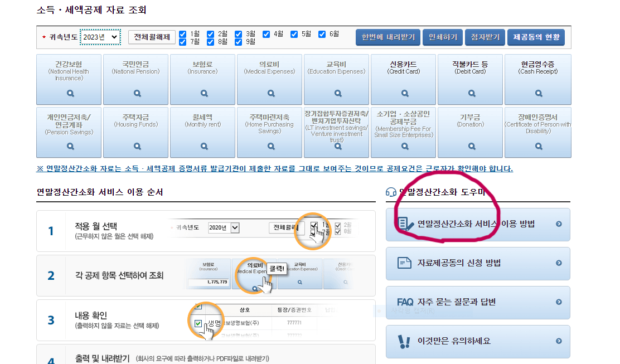Image resolution: width=620 pixels, height=364 pixels.
Task: Uncheck the 3월 checkbox
Action: [x=238, y=35]
